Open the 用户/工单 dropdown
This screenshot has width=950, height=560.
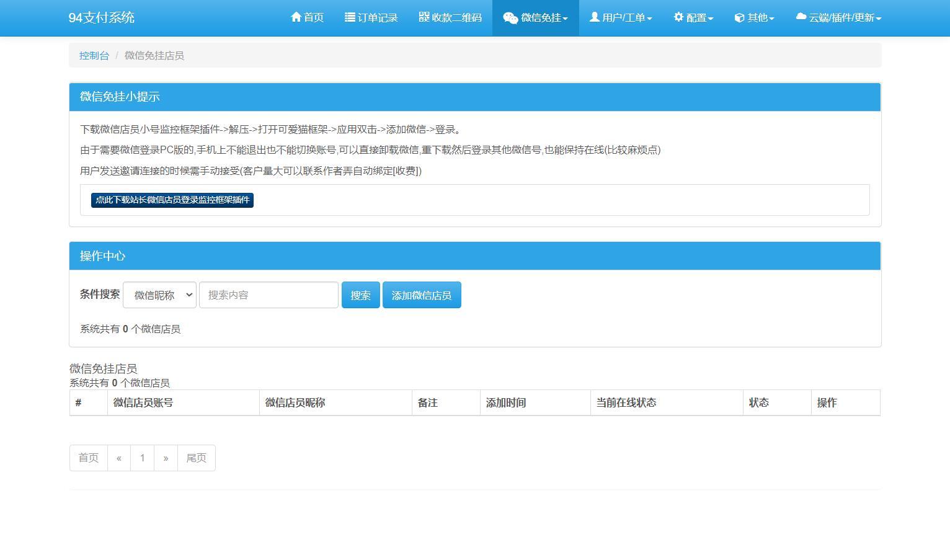(x=620, y=17)
